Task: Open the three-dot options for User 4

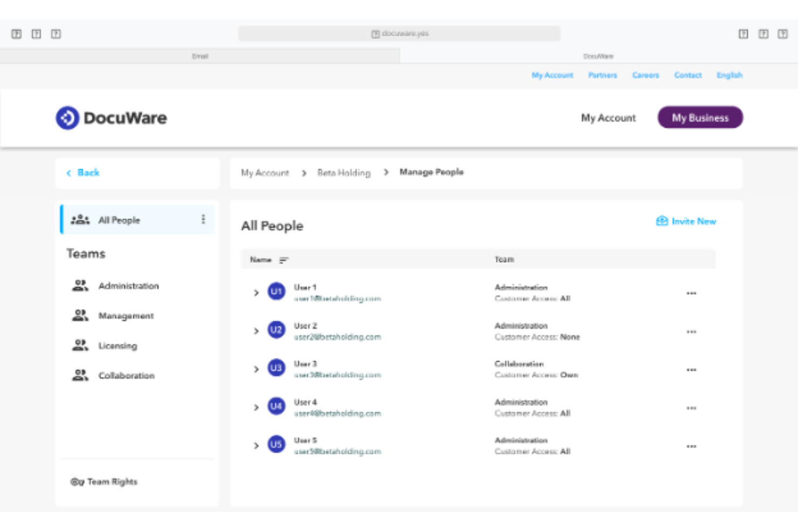Action: pyautogui.click(x=691, y=408)
